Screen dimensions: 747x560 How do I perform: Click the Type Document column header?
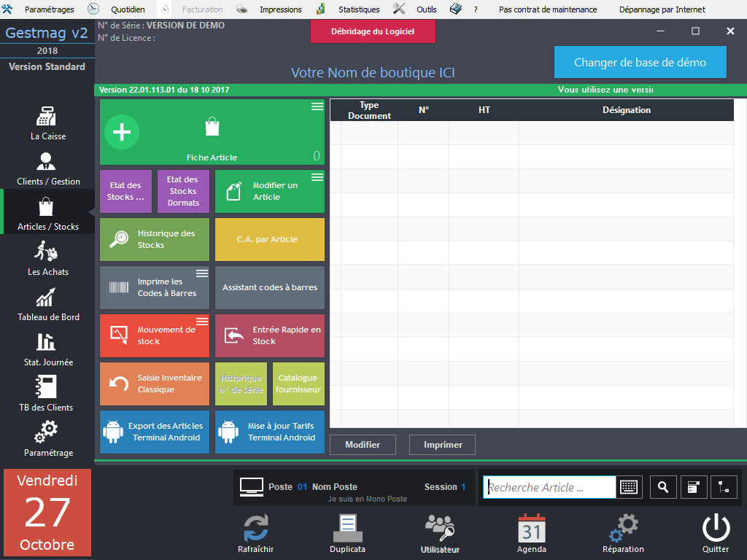point(369,110)
